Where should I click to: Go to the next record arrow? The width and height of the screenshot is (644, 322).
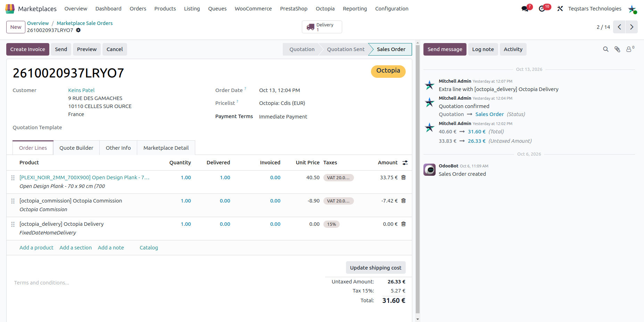(632, 27)
